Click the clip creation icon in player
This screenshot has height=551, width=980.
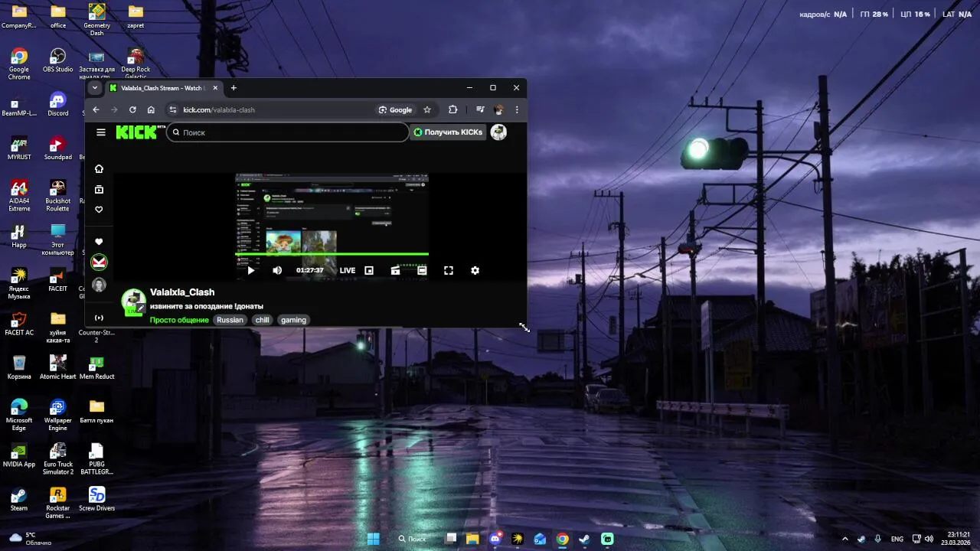coord(395,270)
